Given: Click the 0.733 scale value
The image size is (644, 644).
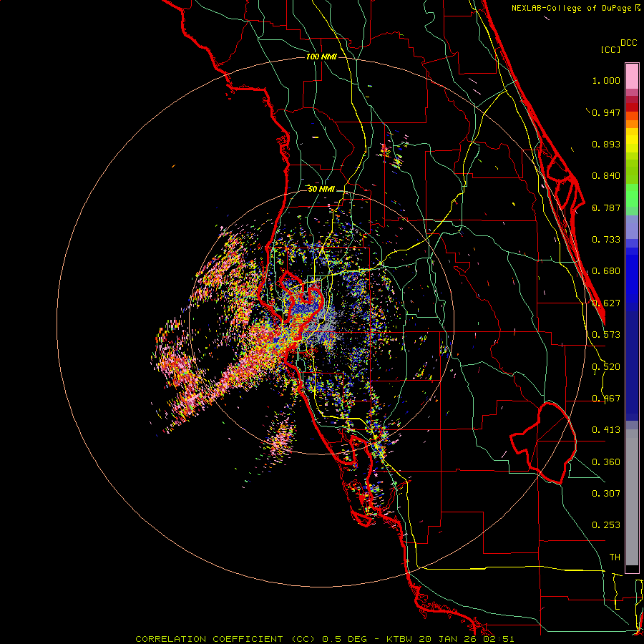Looking at the screenshot, I should point(606,240).
